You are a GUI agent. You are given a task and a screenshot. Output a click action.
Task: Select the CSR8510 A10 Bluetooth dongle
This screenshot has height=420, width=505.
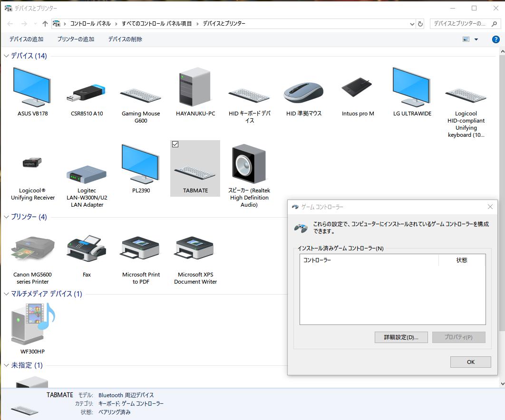click(87, 93)
